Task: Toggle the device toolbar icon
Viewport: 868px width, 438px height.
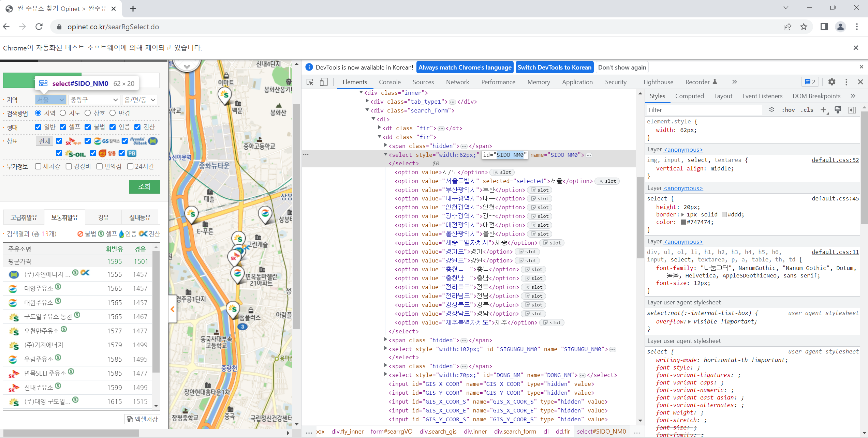Action: pyautogui.click(x=323, y=82)
